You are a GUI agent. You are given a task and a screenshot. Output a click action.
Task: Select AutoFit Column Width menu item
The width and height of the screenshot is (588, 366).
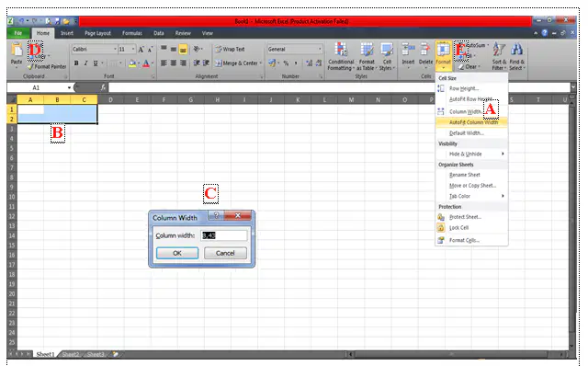(471, 122)
